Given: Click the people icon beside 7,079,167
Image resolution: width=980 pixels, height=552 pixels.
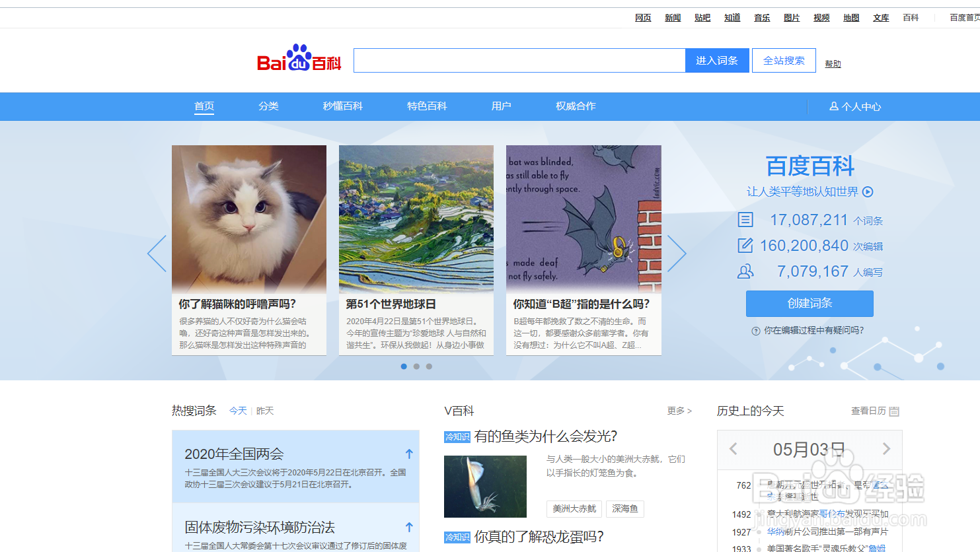Looking at the screenshot, I should [x=745, y=271].
